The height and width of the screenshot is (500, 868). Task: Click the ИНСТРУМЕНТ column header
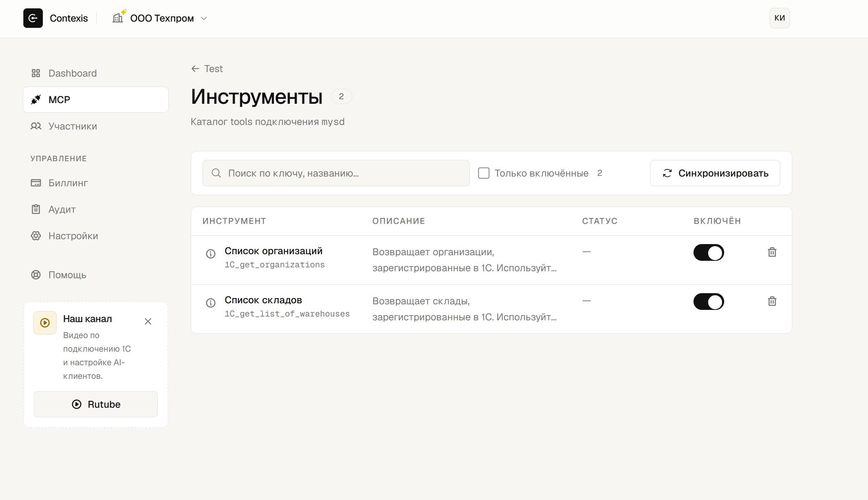coord(234,221)
